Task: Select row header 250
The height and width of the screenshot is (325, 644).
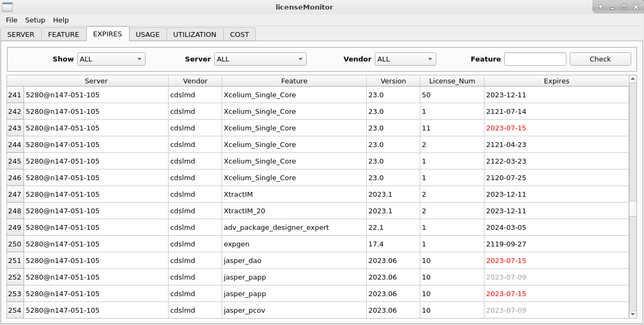Action: [15, 244]
